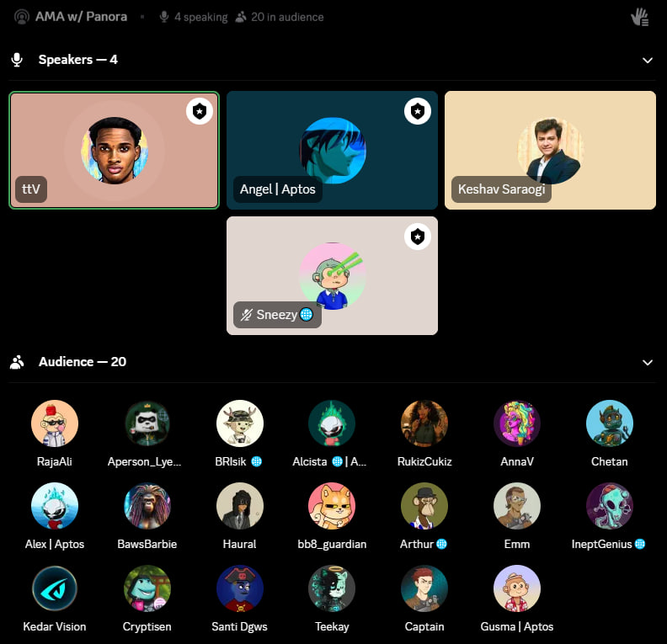Click the moderator shield badge on Sneezy's tile

[x=418, y=237]
